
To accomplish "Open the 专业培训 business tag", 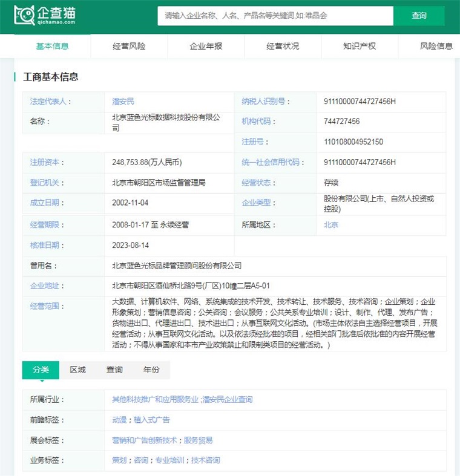I will tap(169, 460).
